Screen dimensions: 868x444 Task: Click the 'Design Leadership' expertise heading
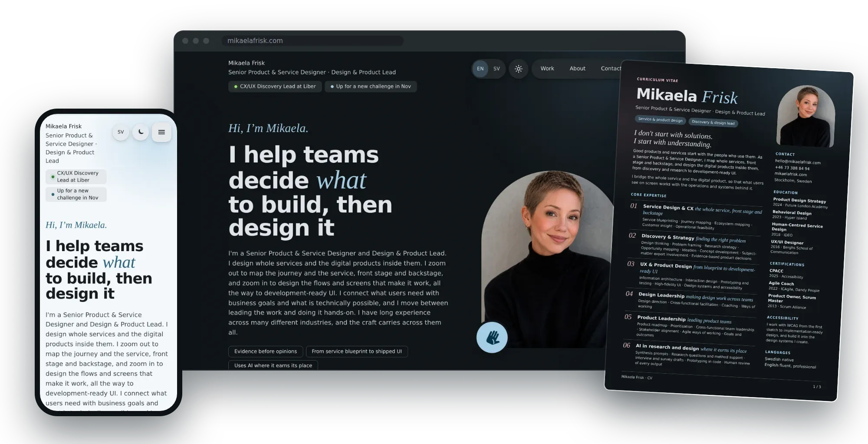[x=661, y=295]
